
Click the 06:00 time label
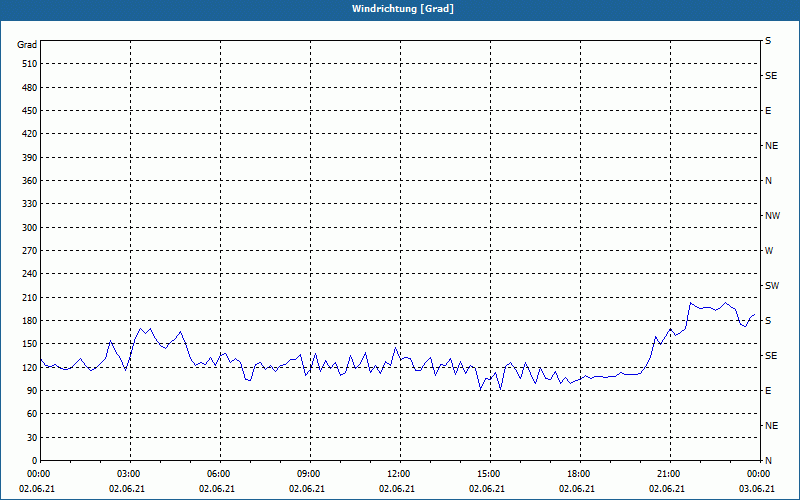click(217, 474)
